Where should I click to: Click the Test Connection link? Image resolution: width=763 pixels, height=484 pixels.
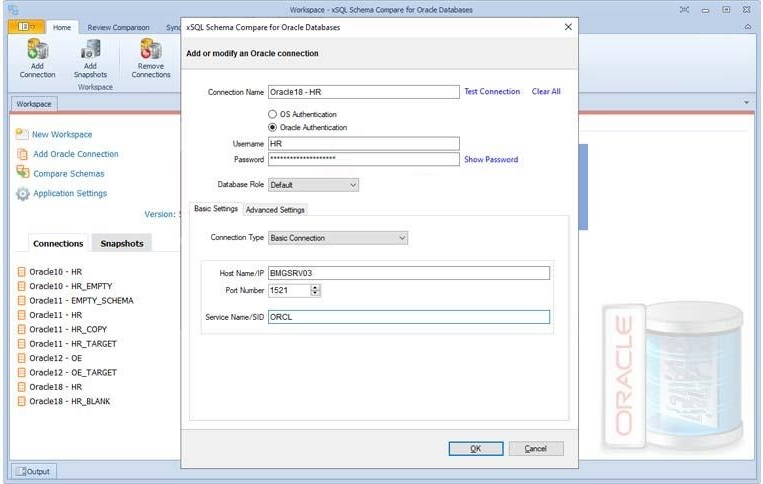(492, 91)
